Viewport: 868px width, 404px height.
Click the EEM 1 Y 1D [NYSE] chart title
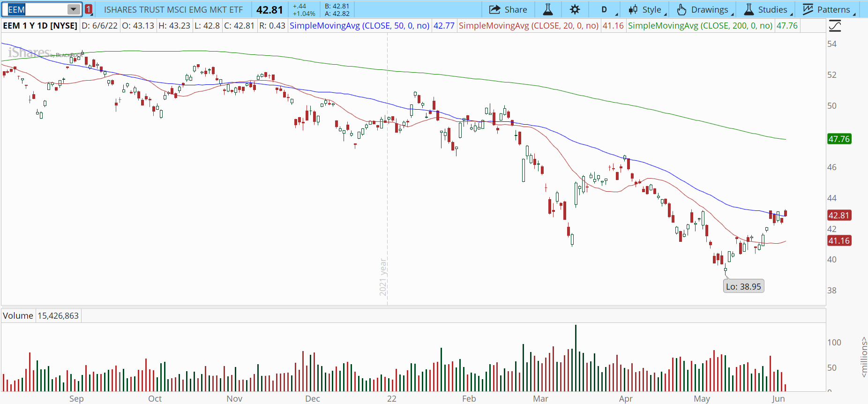[40, 26]
